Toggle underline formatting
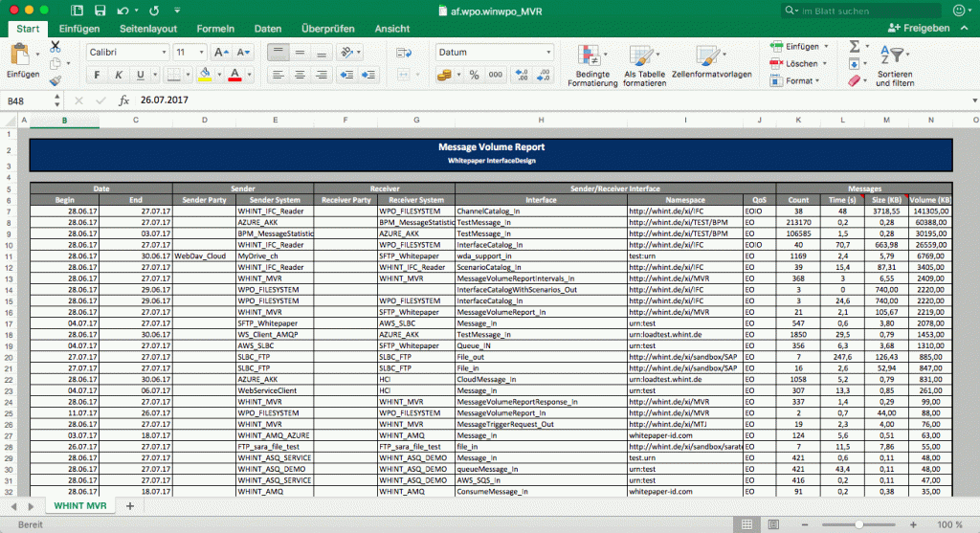980x533 pixels. (140, 75)
